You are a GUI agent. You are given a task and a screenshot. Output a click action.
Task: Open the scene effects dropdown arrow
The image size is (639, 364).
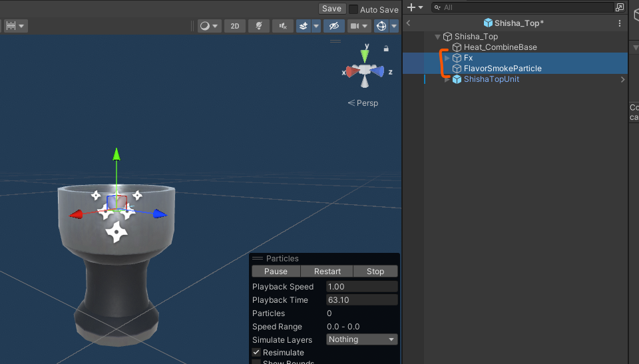[x=316, y=26]
